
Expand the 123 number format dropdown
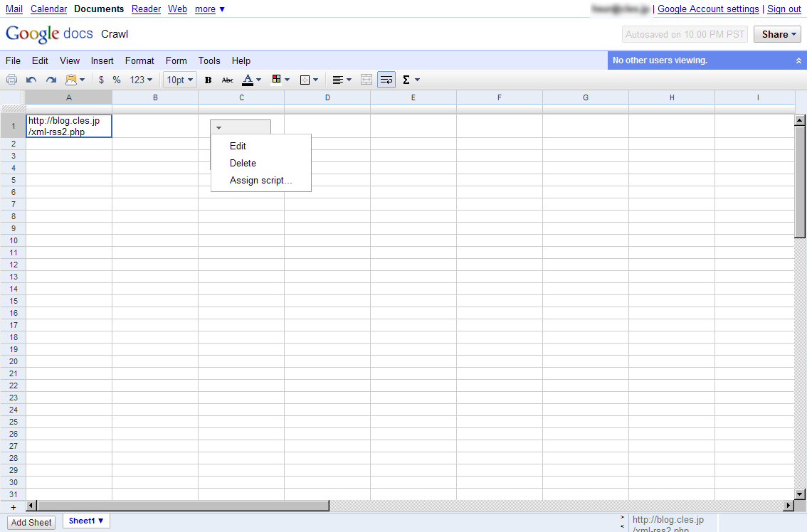[141, 80]
